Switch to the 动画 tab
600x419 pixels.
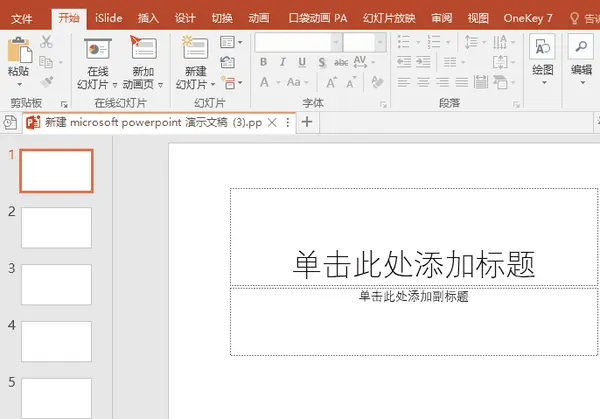(259, 18)
